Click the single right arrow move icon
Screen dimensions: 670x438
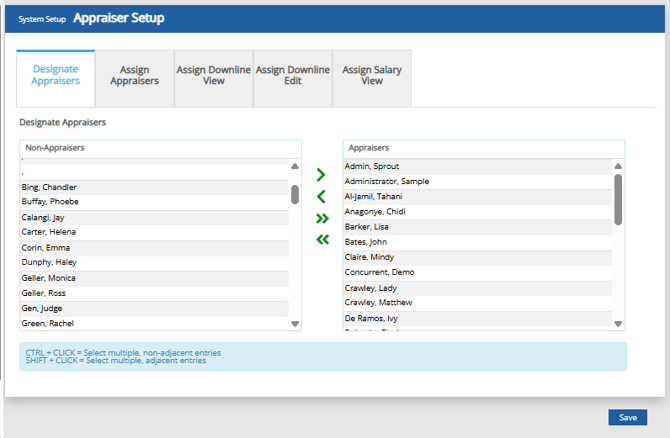tap(321, 175)
